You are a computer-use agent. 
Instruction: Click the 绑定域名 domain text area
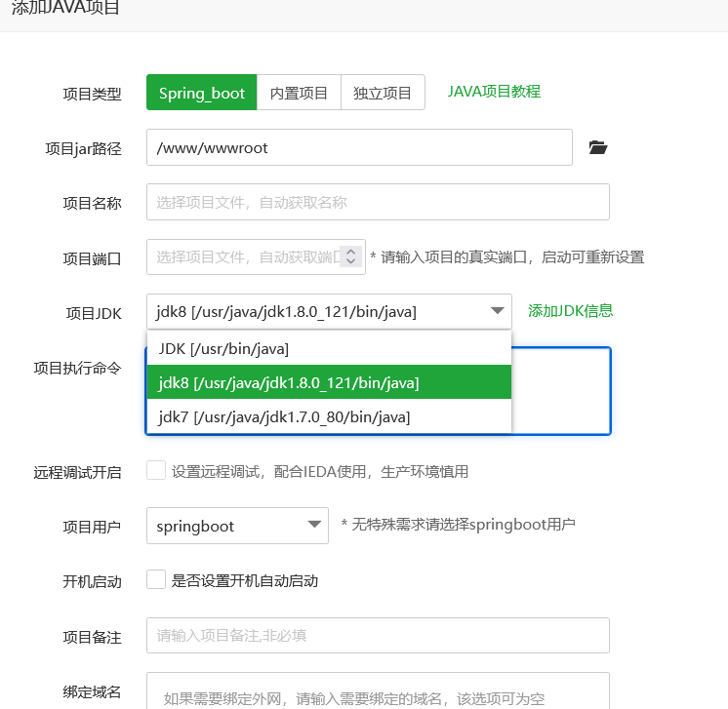click(378, 690)
